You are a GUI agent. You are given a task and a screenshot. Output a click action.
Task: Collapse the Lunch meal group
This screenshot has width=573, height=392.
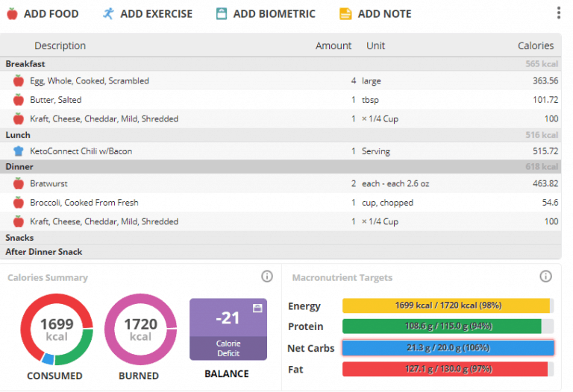(x=18, y=135)
